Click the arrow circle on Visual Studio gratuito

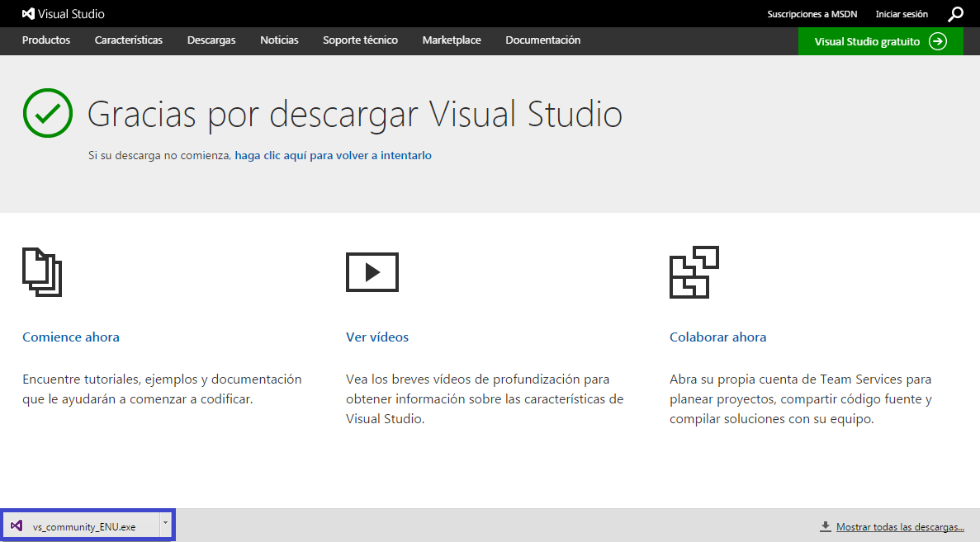[938, 41]
